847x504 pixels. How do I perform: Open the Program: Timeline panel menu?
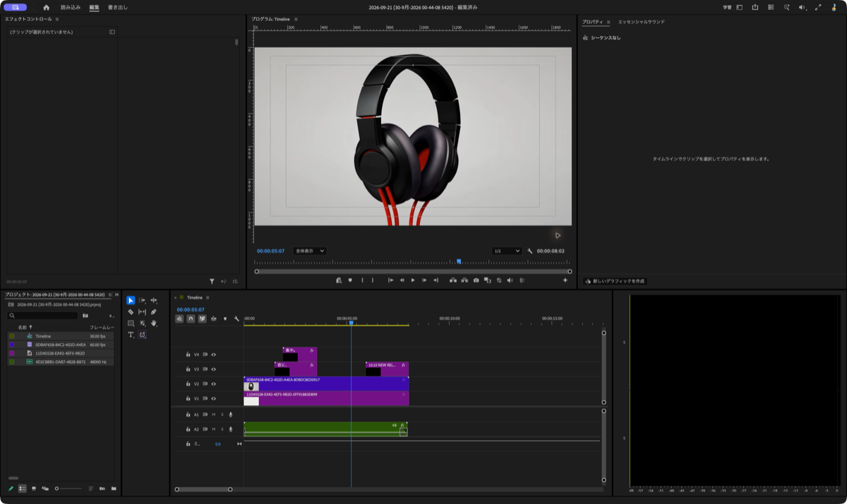[296, 19]
